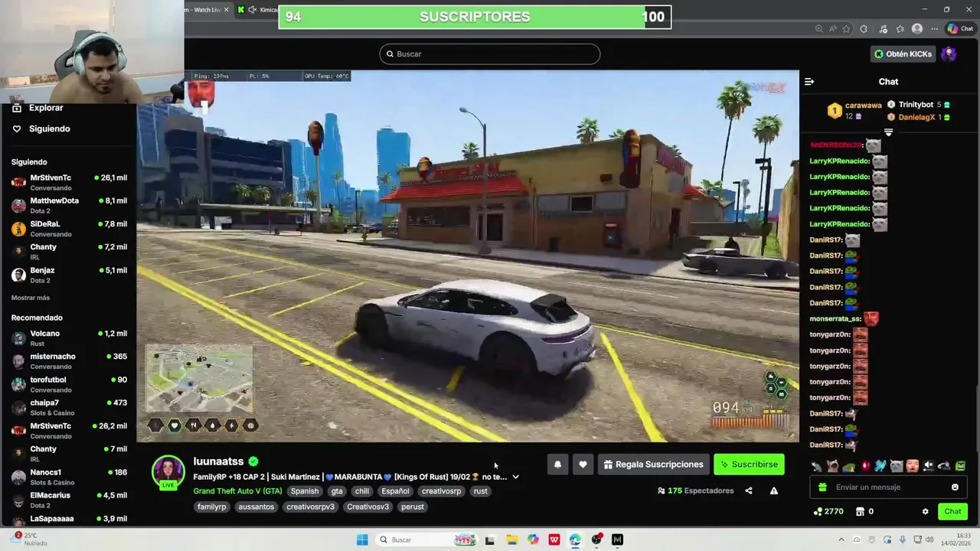Open Edge settings three-dot menu
This screenshot has width=980, height=551.
pyautogui.click(x=935, y=29)
